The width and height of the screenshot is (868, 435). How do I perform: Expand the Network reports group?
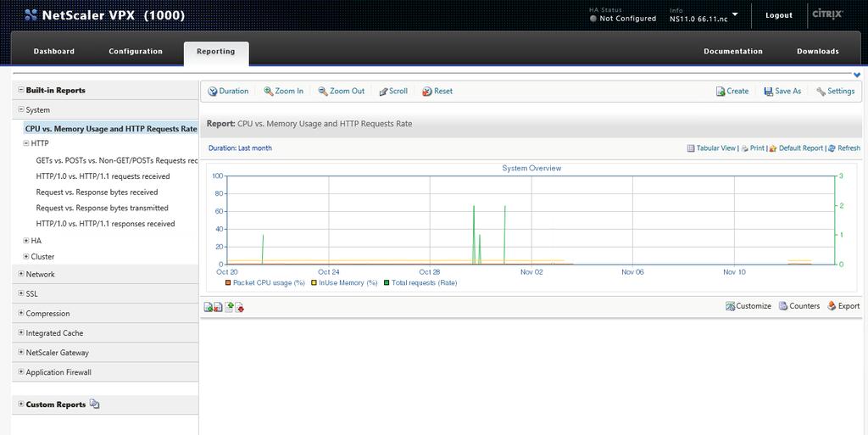click(21, 274)
